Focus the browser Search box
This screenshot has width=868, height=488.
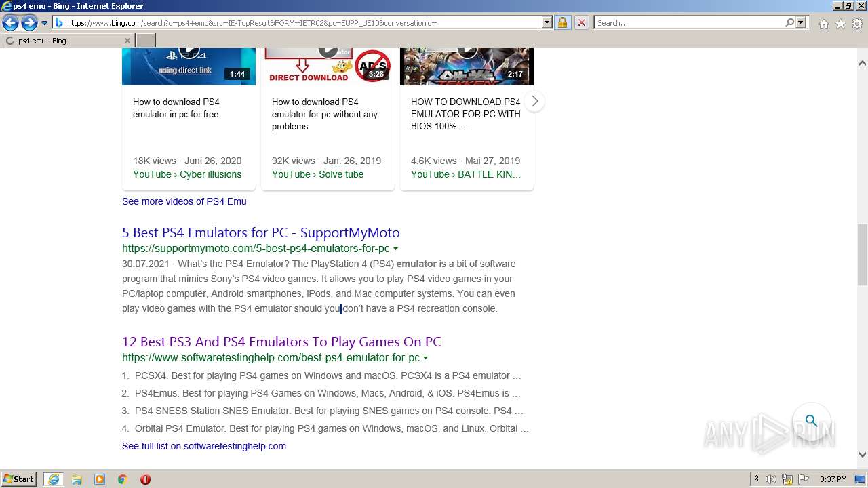tap(688, 23)
